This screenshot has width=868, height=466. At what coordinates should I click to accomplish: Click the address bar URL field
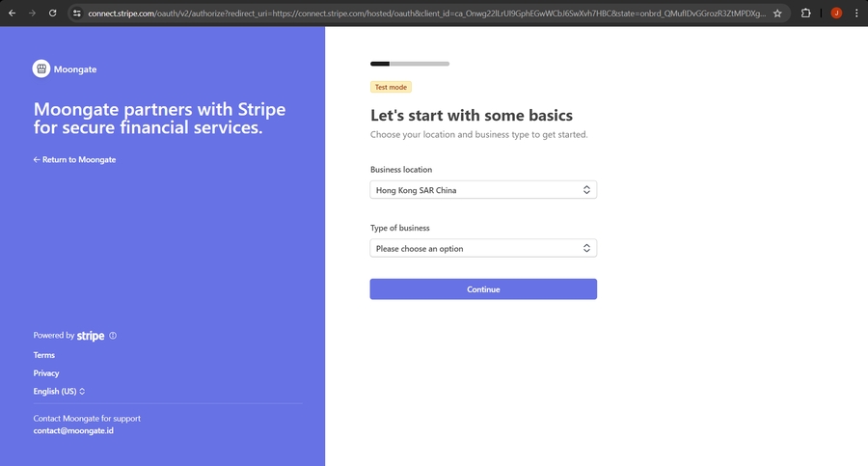pyautogui.click(x=424, y=14)
